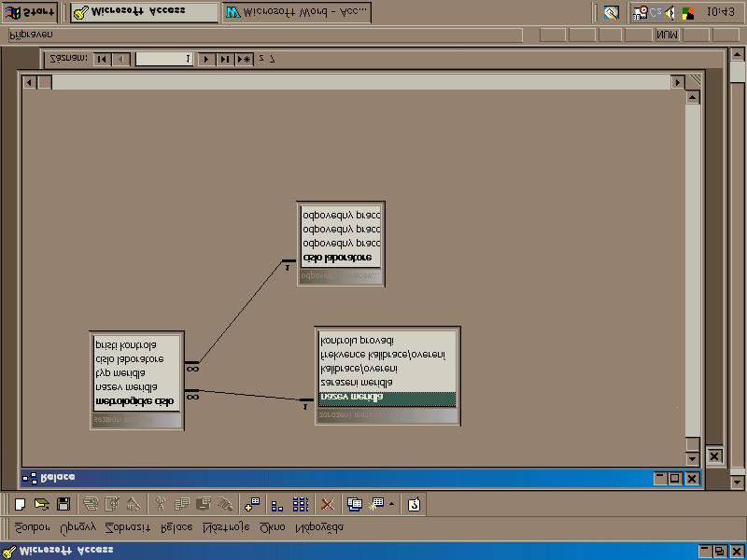The image size is (747, 560).
Task: Minimize the Relace window
Action: pyautogui.click(x=660, y=478)
